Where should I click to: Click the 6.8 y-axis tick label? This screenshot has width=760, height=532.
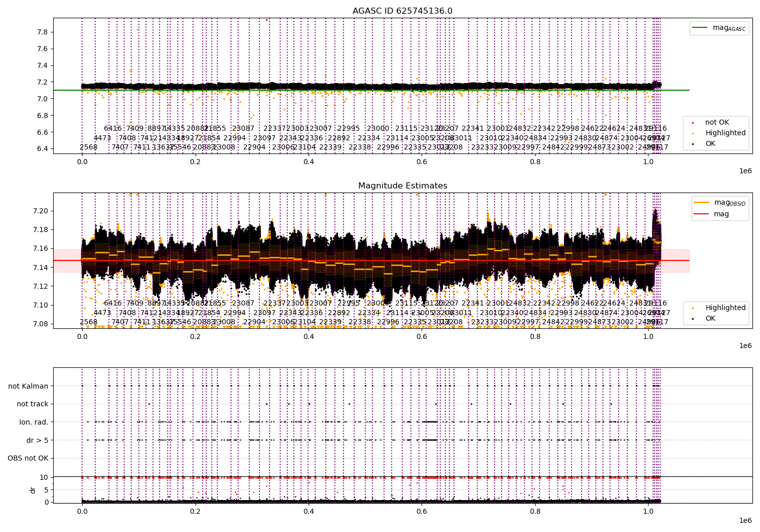point(43,116)
